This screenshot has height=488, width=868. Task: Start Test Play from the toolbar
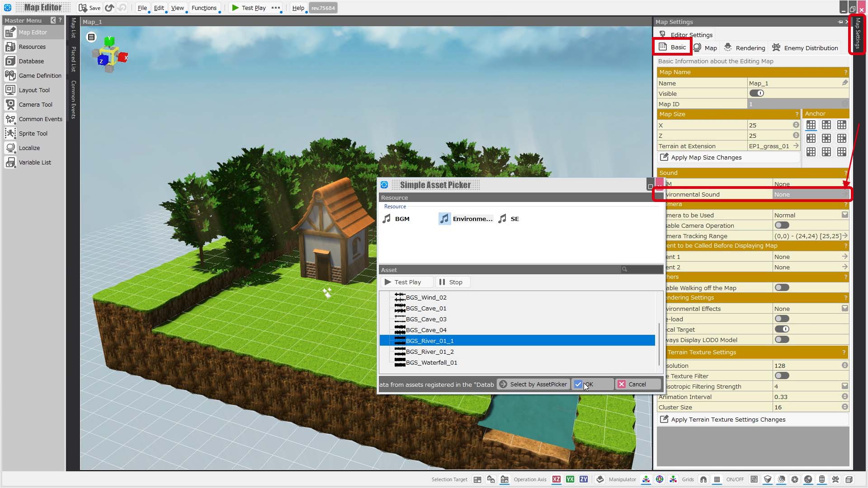(249, 8)
